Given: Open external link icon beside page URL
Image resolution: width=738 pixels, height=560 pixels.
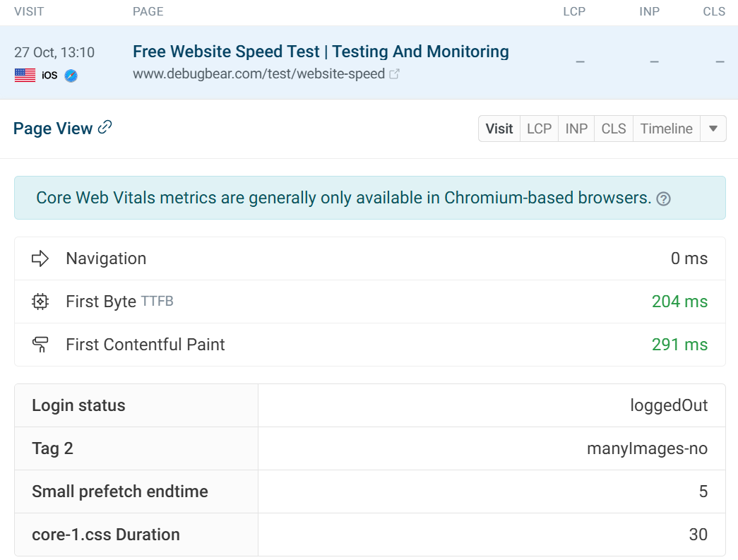Looking at the screenshot, I should coord(395,73).
